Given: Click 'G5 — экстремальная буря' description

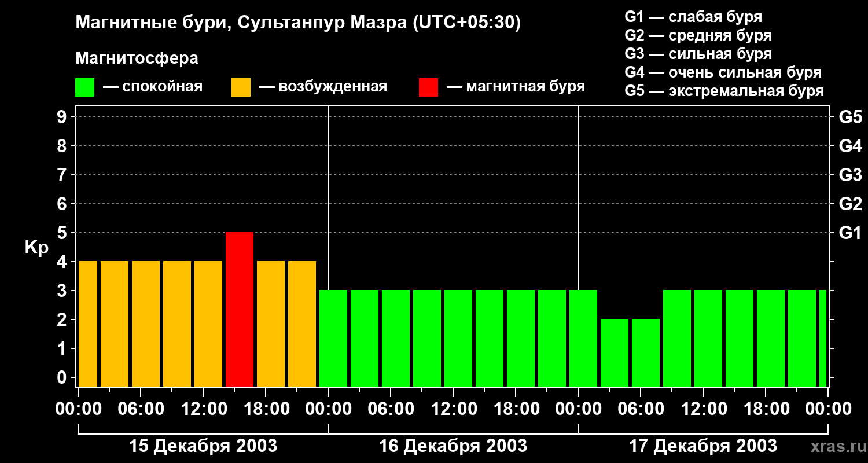Looking at the screenshot, I should click(x=724, y=91).
